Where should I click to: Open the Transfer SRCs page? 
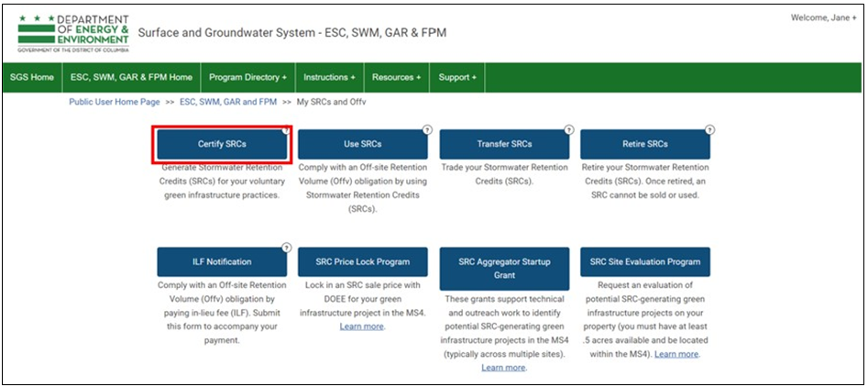point(504,145)
